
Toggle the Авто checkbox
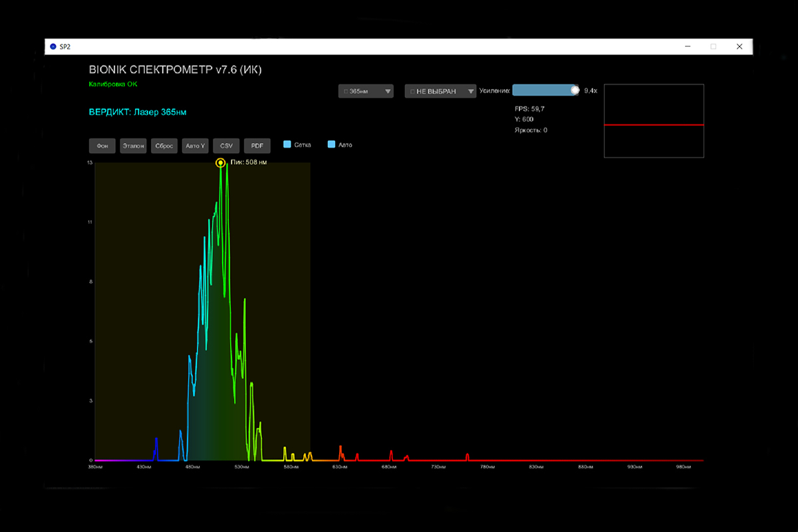click(331, 144)
